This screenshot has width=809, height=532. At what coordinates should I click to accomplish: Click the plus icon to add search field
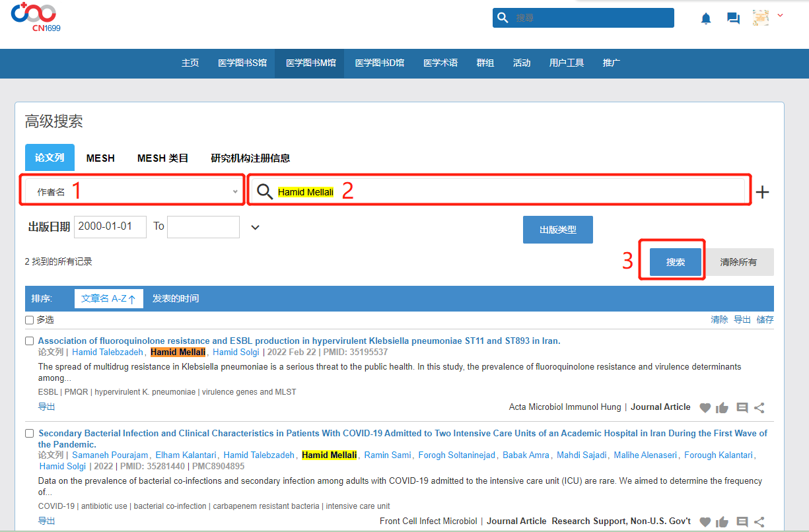click(x=762, y=192)
